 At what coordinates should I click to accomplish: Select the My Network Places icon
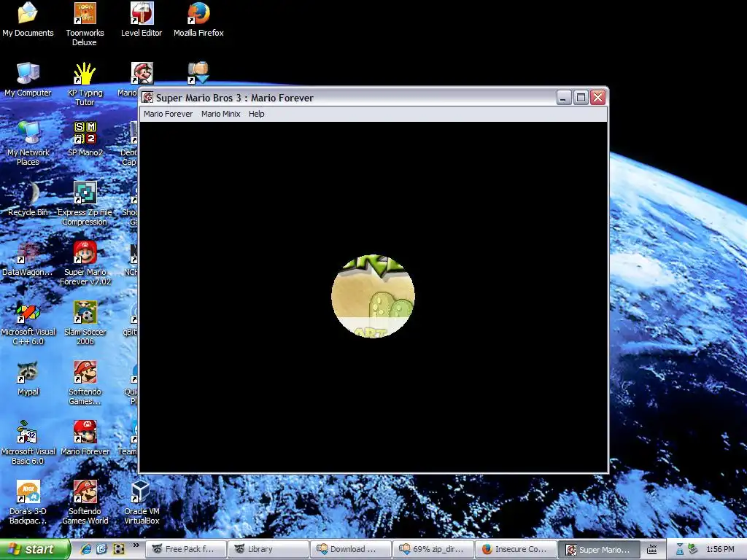(x=28, y=144)
